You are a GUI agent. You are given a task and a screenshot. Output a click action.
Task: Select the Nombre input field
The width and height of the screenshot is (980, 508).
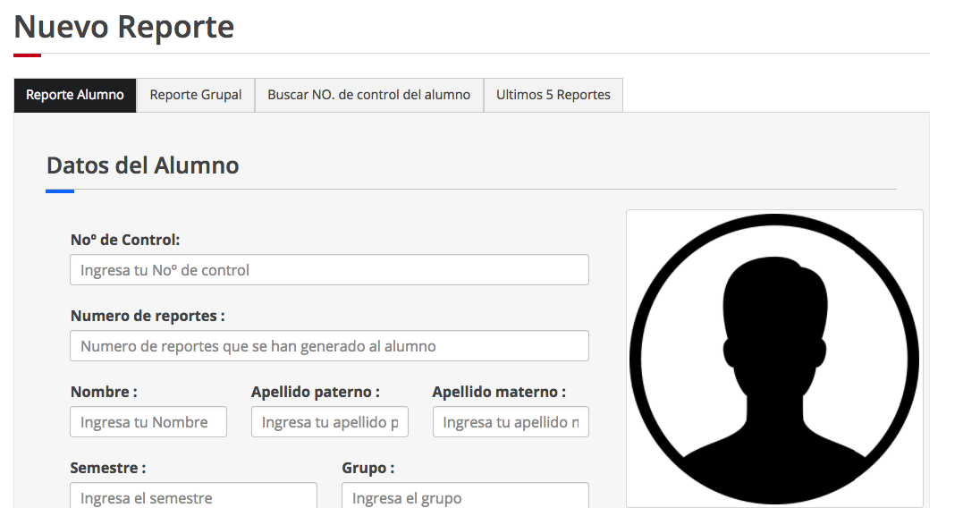(148, 422)
